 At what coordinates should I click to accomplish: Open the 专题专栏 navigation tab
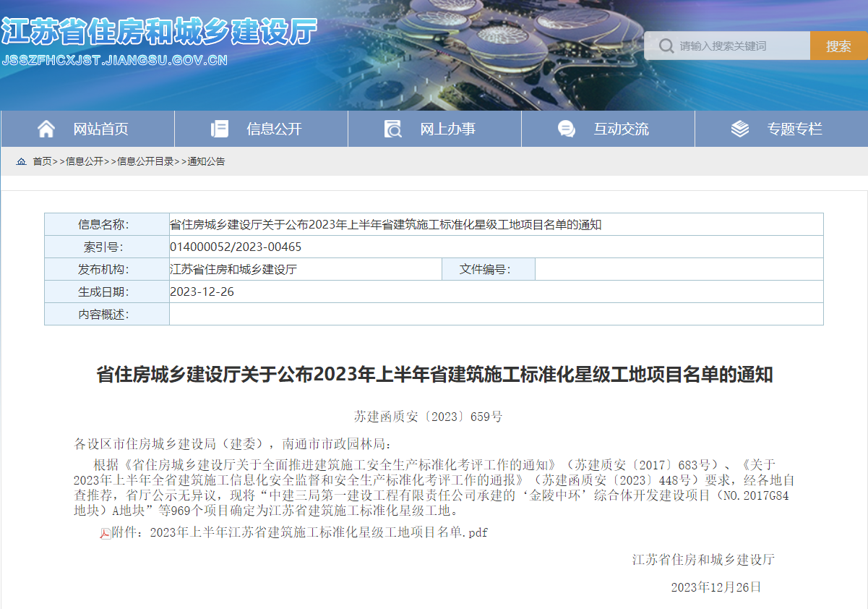click(794, 129)
